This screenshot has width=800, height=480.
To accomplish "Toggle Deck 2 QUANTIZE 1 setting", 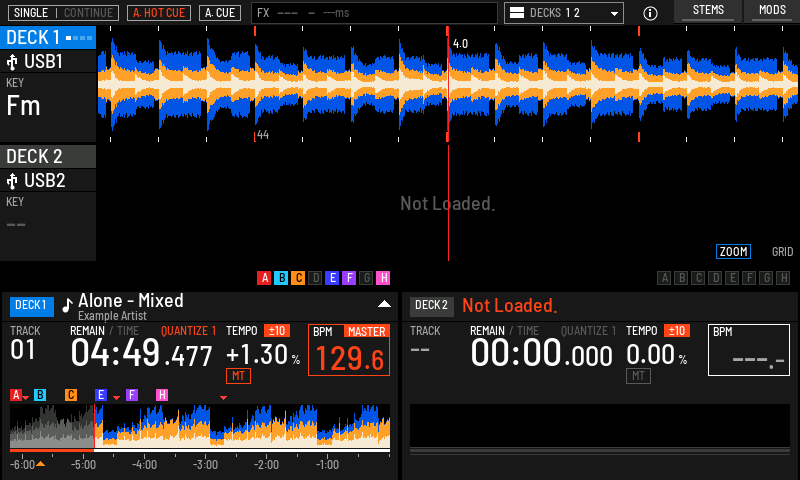I will tap(588, 331).
